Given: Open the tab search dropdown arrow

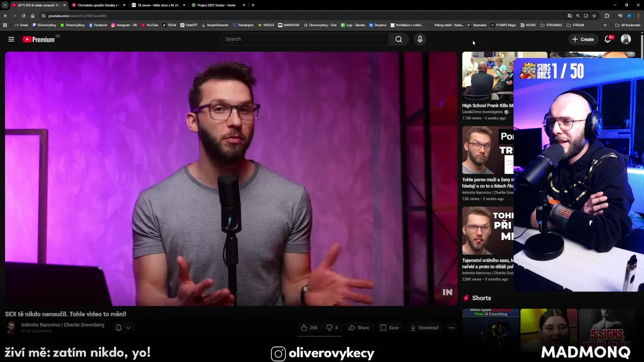Looking at the screenshot, I should 5,5.
